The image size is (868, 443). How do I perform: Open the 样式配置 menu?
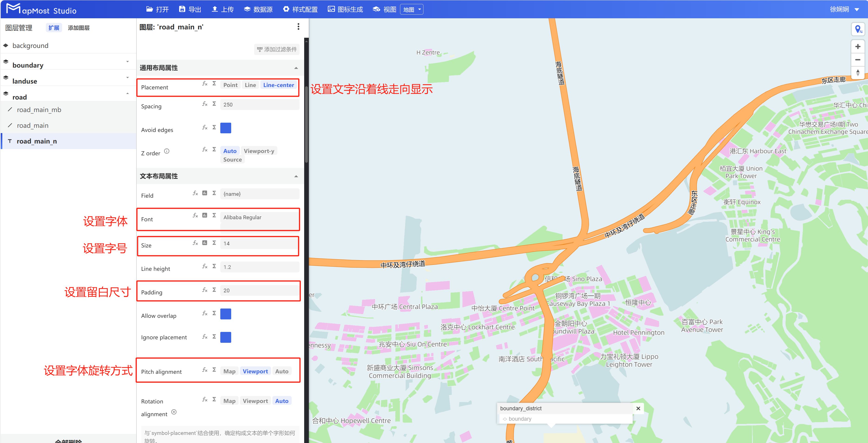point(300,9)
